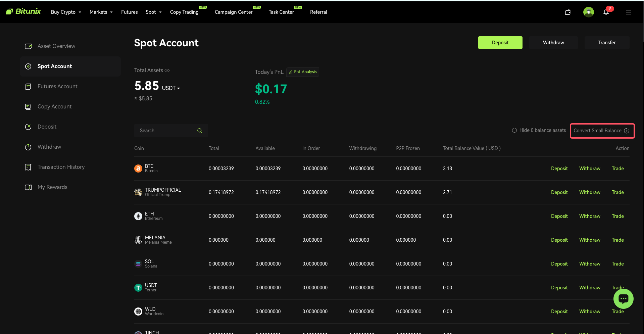Viewport: 644px width, 334px height.
Task: Click Deposit in the BTC row
Action: pyautogui.click(x=559, y=169)
